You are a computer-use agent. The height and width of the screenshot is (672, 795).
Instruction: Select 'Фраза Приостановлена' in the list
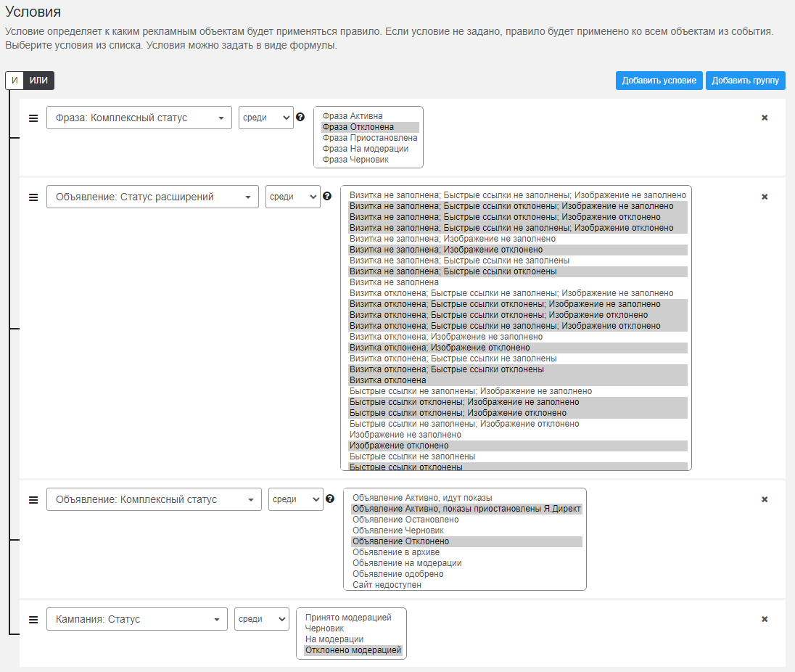pos(369,138)
